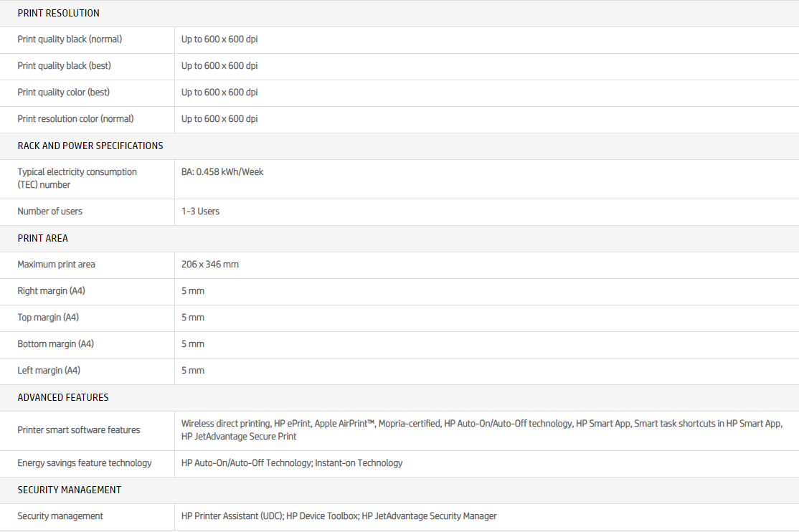Click the PRINT AREA section header
Screen dimensions: 799x532
tap(42, 238)
